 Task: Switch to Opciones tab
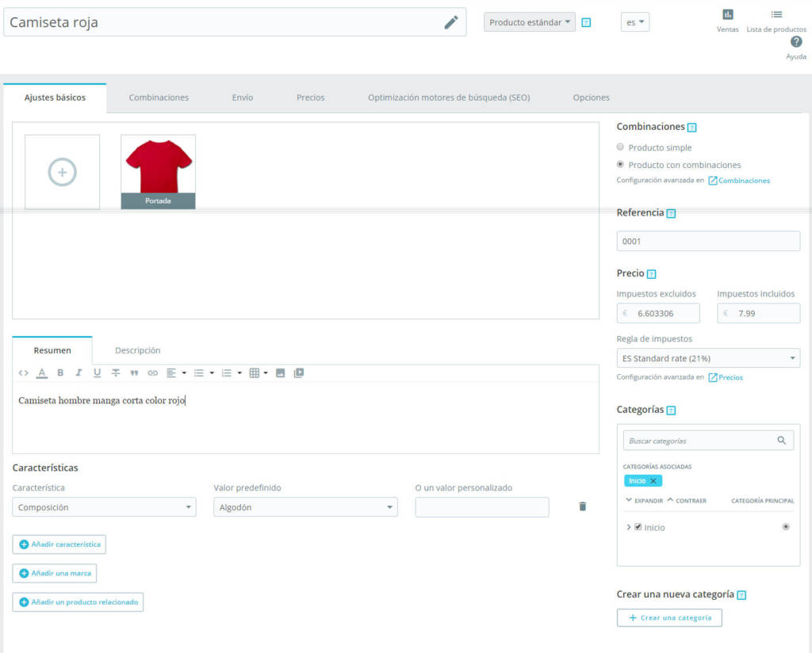pyautogui.click(x=591, y=97)
